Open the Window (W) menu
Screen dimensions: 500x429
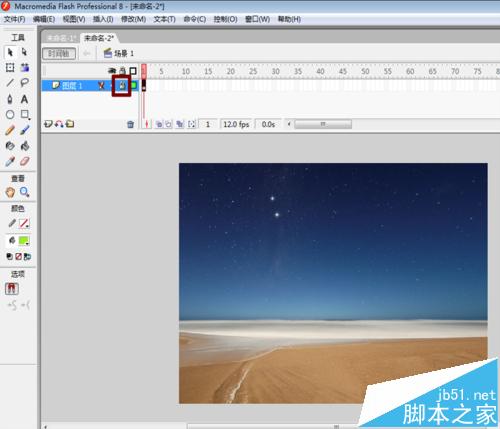click(x=257, y=19)
